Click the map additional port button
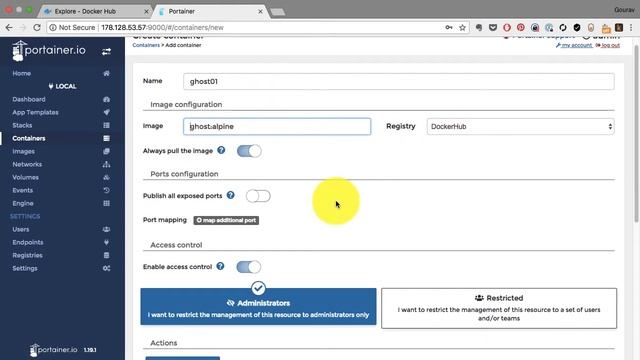Viewport: 640px width, 360px height. point(226,220)
